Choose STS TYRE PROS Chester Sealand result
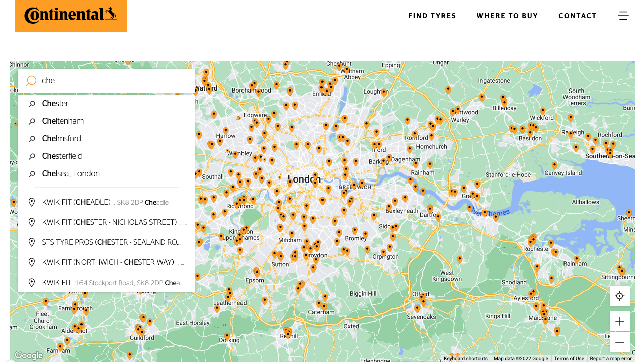 (x=106, y=242)
